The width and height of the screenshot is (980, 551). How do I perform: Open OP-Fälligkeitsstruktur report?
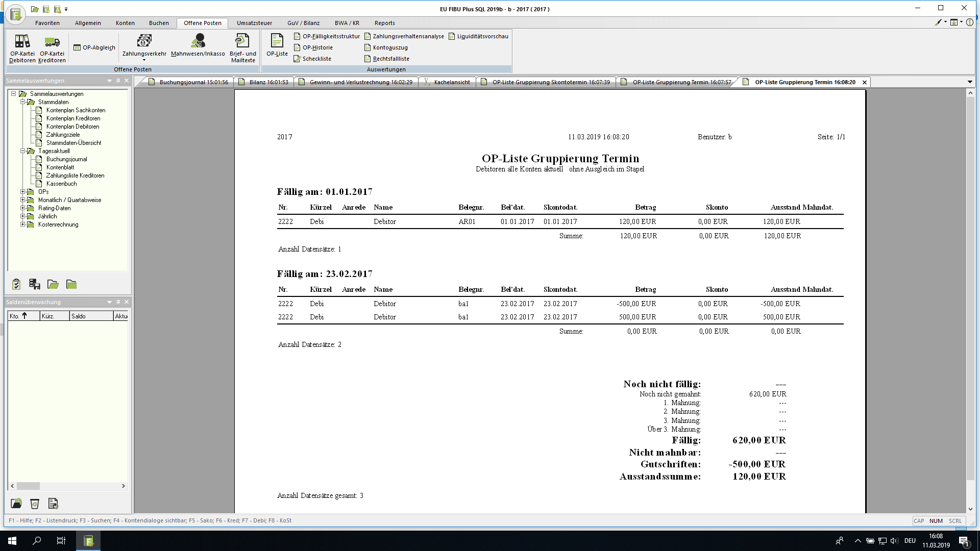(327, 36)
